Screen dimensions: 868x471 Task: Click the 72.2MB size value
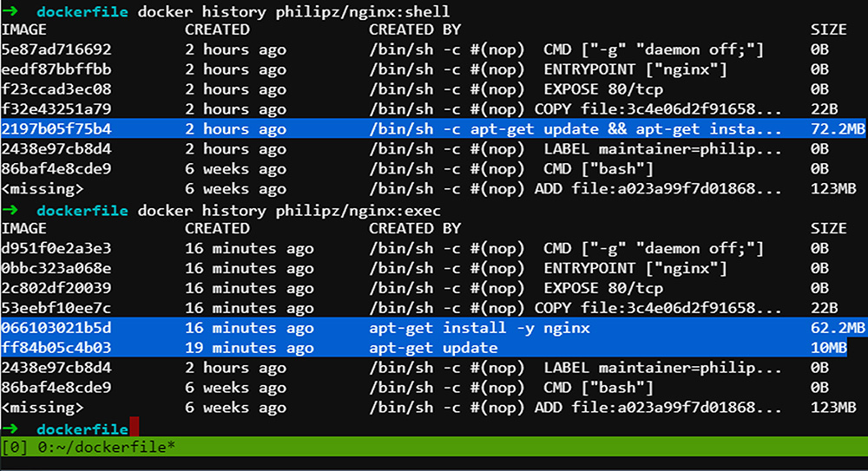[x=838, y=129]
